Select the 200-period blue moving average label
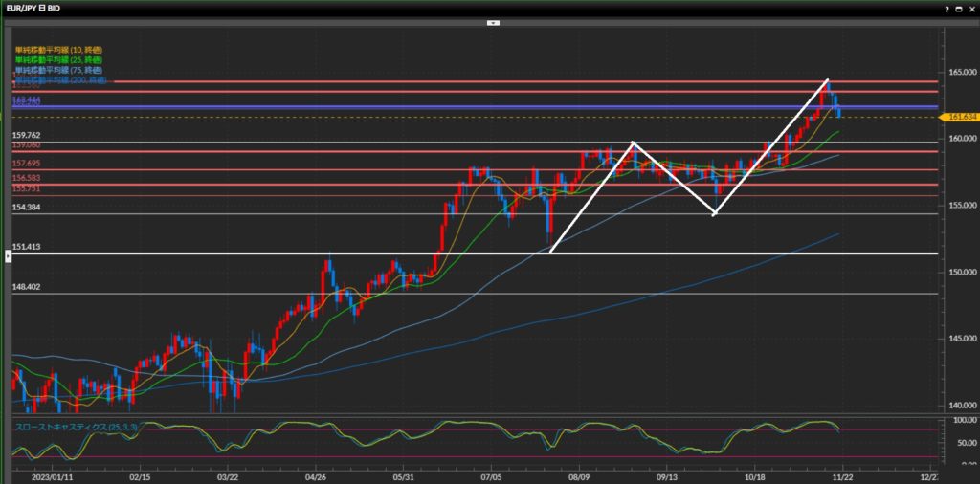 point(60,78)
